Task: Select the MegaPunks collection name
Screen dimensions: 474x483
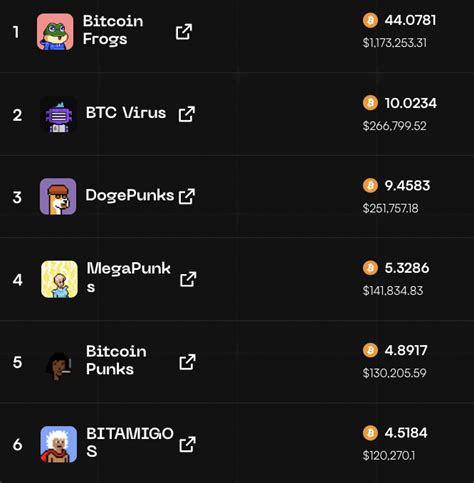Action: [x=129, y=277]
